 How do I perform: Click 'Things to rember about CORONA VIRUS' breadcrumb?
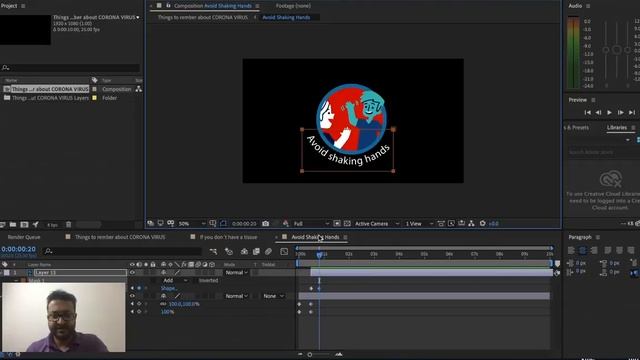(202, 18)
